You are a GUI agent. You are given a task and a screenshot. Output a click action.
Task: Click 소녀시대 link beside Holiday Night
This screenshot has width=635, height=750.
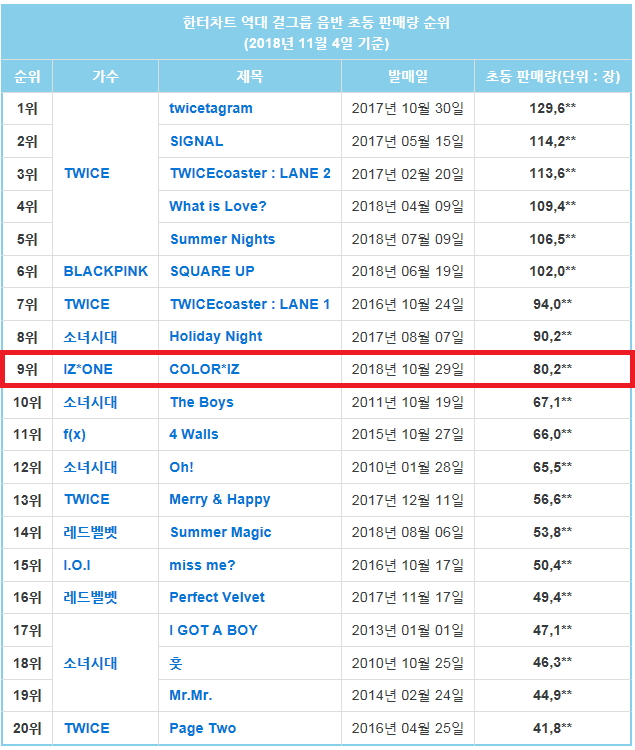point(90,337)
